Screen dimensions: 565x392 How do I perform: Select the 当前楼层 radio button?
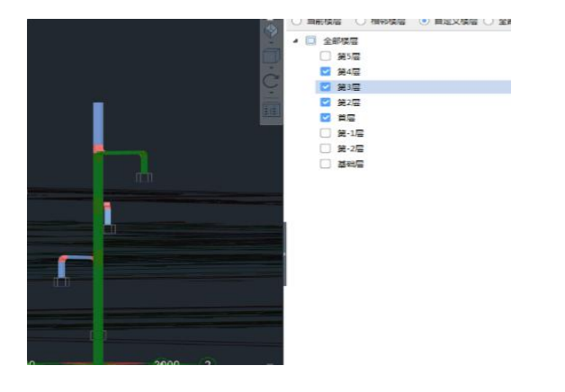tap(297, 22)
